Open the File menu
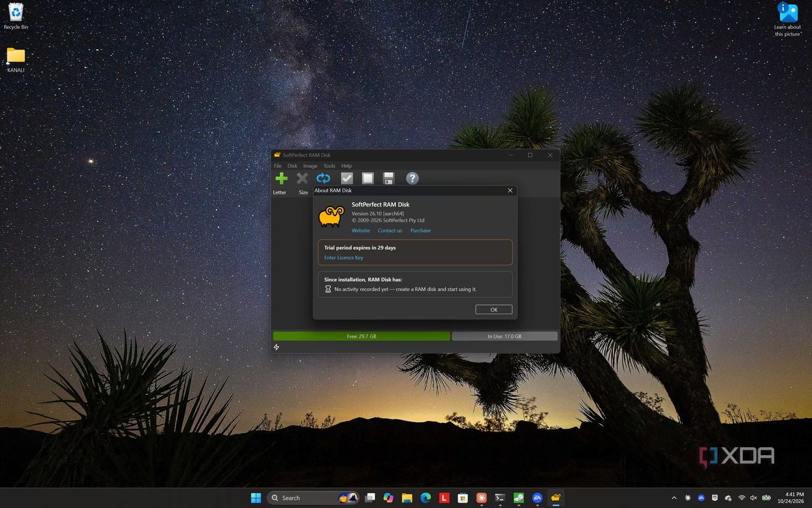This screenshot has height=508, width=812. 278,166
